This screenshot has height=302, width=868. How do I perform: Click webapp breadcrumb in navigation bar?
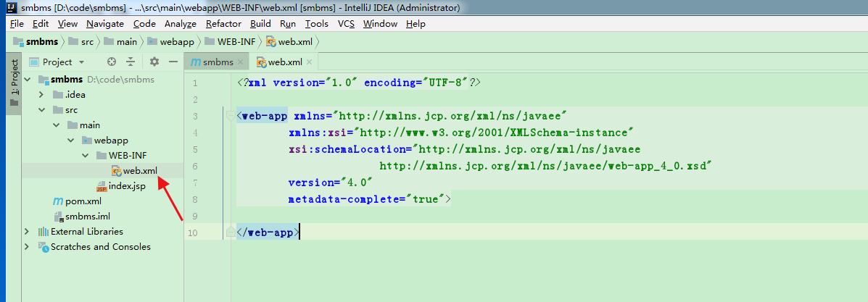[x=170, y=41]
